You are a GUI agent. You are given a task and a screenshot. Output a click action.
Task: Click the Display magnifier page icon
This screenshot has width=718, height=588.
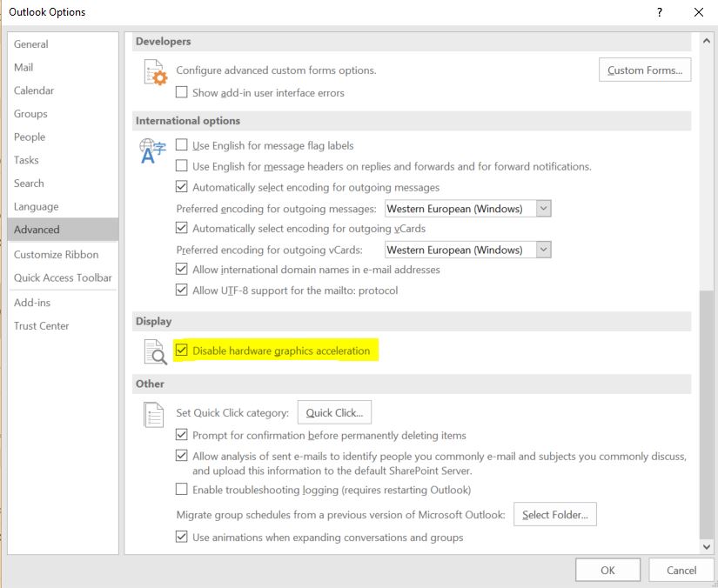[154, 351]
